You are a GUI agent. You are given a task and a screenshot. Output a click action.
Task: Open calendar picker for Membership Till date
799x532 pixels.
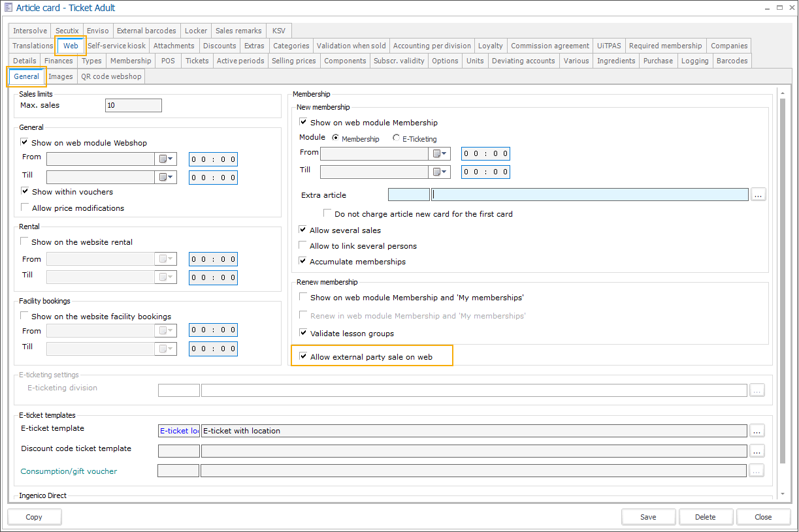[439, 172]
